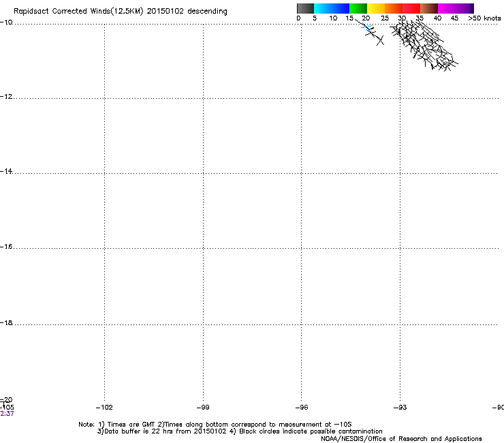Click the '45' legend tick label
This screenshot has width=504, height=443.
(x=454, y=18)
